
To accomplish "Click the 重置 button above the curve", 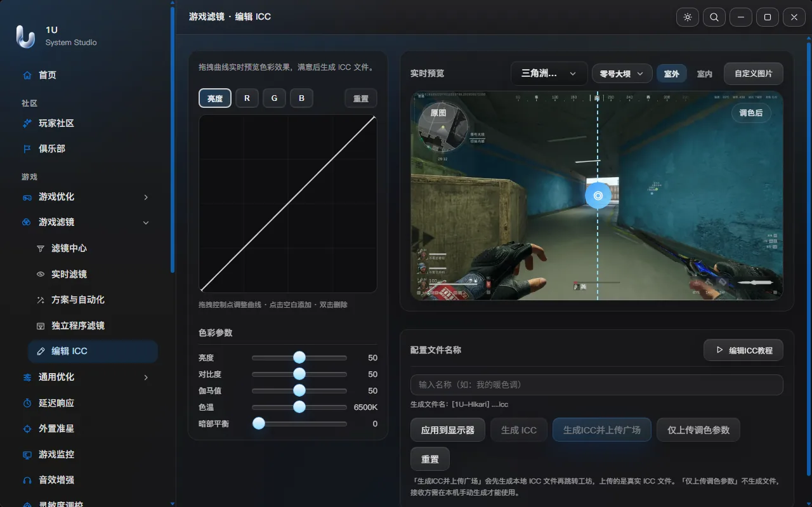I will pos(361,98).
